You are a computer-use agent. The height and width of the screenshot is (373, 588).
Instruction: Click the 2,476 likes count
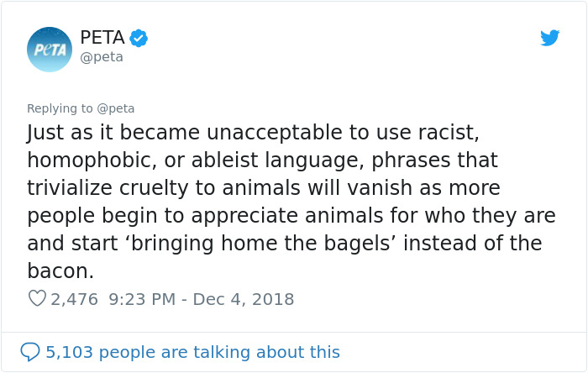74,299
